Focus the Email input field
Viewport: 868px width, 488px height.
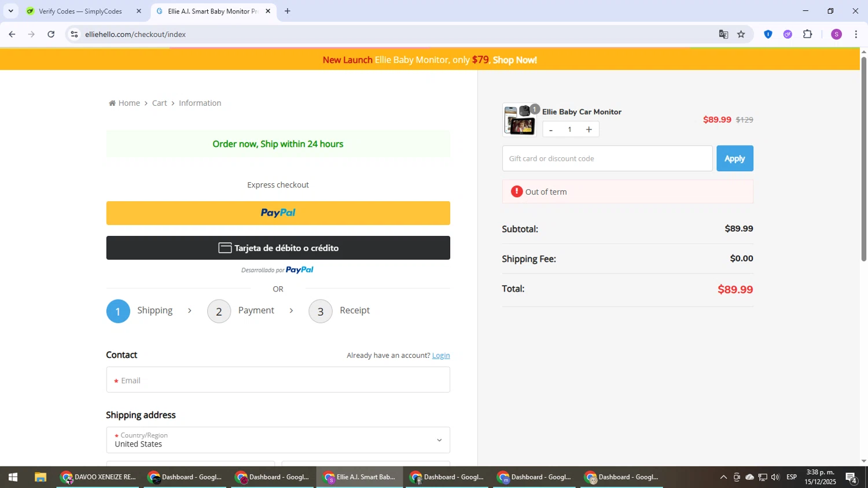coord(278,380)
